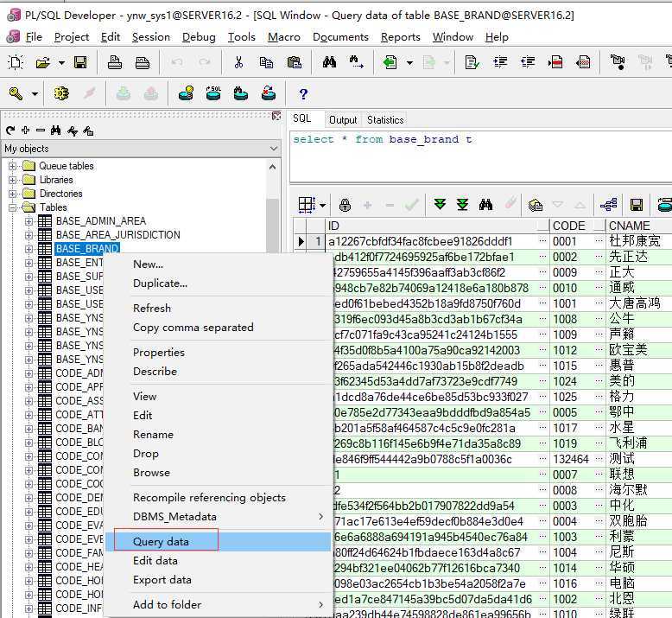Open dropdown arrow next to Log on key
The height and width of the screenshot is (618, 672).
[x=35, y=94]
